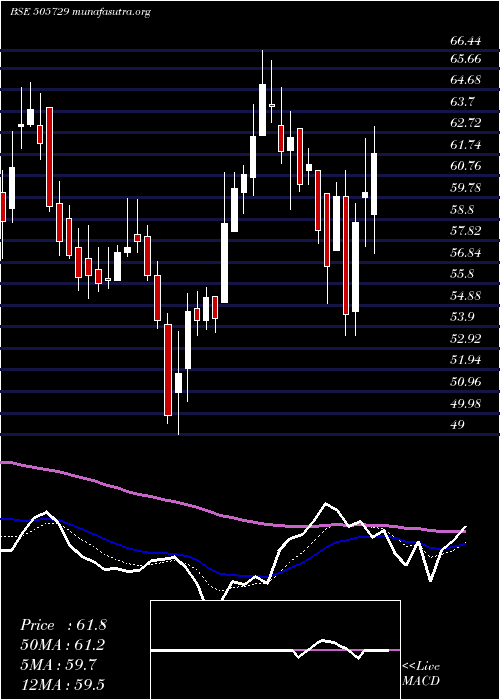Click the BSE 505729 munafasutra.org title text

pos(80,12)
